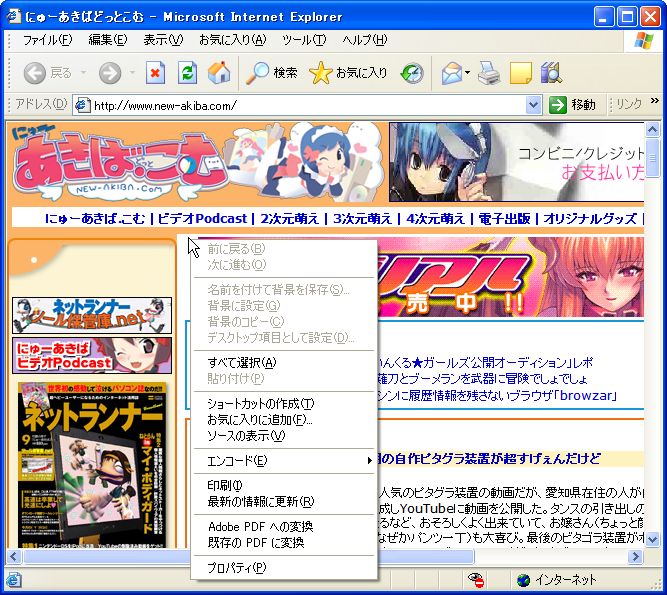Expand Encode (エンコード) submenu arrow
Viewport: 667px width, 595px height.
pos(370,461)
